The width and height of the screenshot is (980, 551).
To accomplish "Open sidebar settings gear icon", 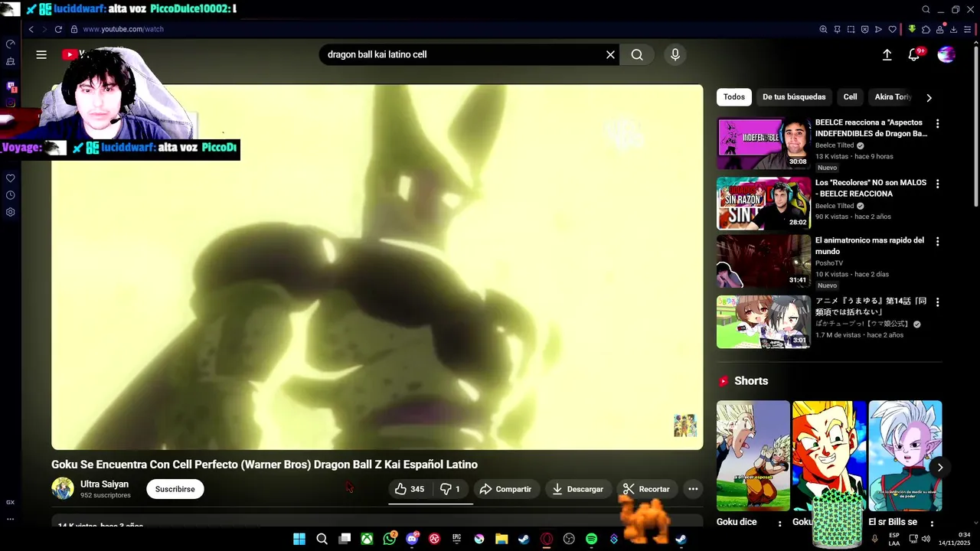I will [11, 212].
